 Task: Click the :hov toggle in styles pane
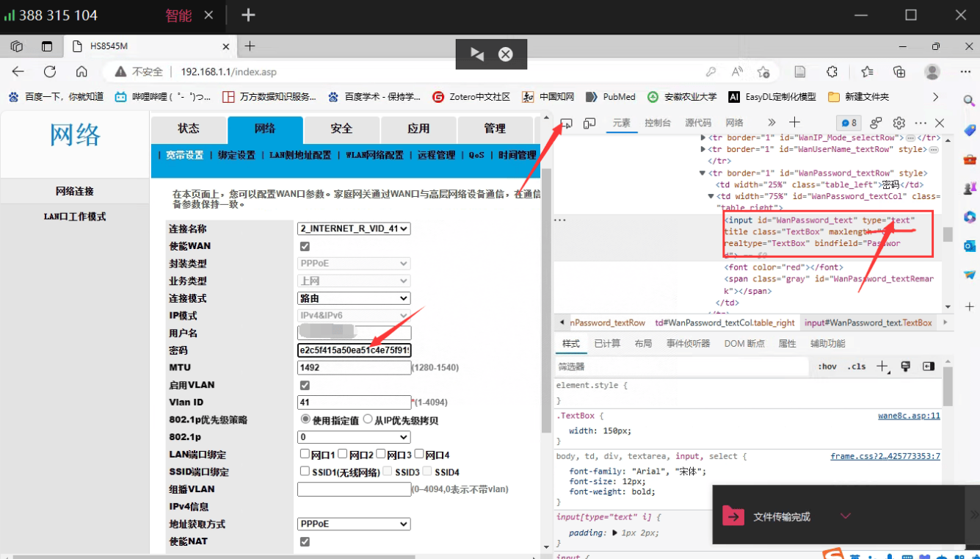point(827,367)
